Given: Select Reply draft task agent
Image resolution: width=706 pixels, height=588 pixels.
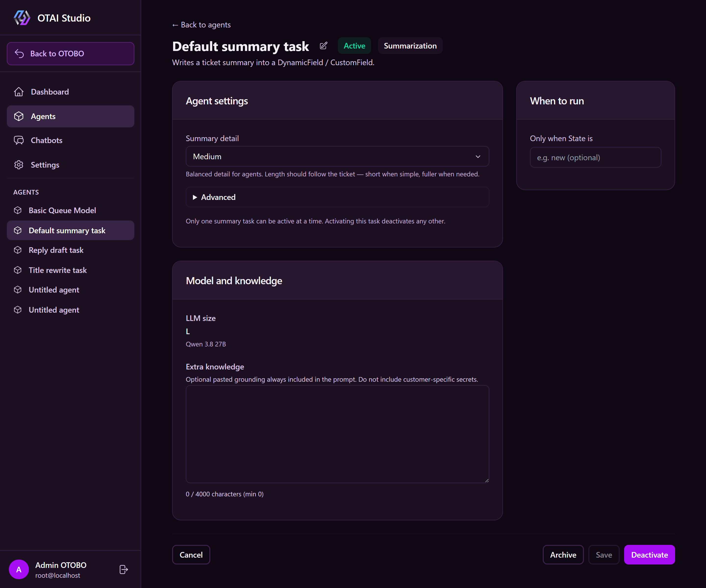Looking at the screenshot, I should 71,250.
